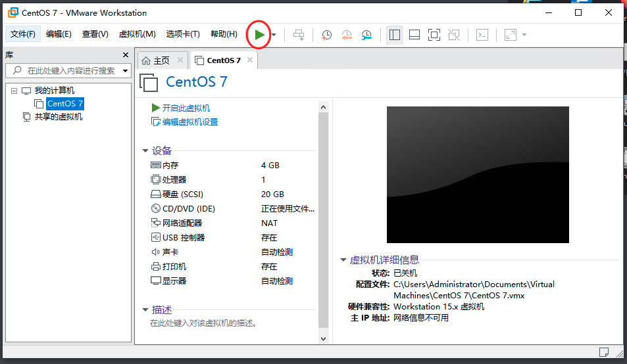Viewport: 627px width, 364px height.
Task: Revert virtual machine to previous snapshot
Action: tap(346, 35)
